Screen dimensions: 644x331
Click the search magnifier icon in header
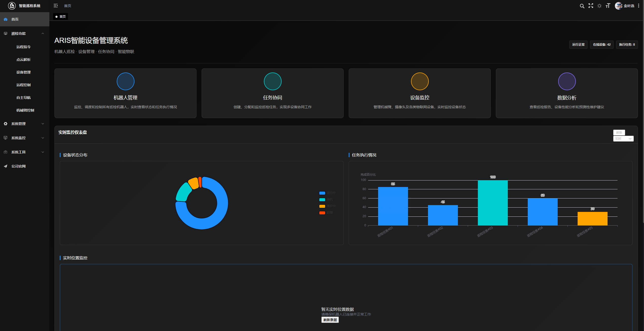(x=582, y=6)
